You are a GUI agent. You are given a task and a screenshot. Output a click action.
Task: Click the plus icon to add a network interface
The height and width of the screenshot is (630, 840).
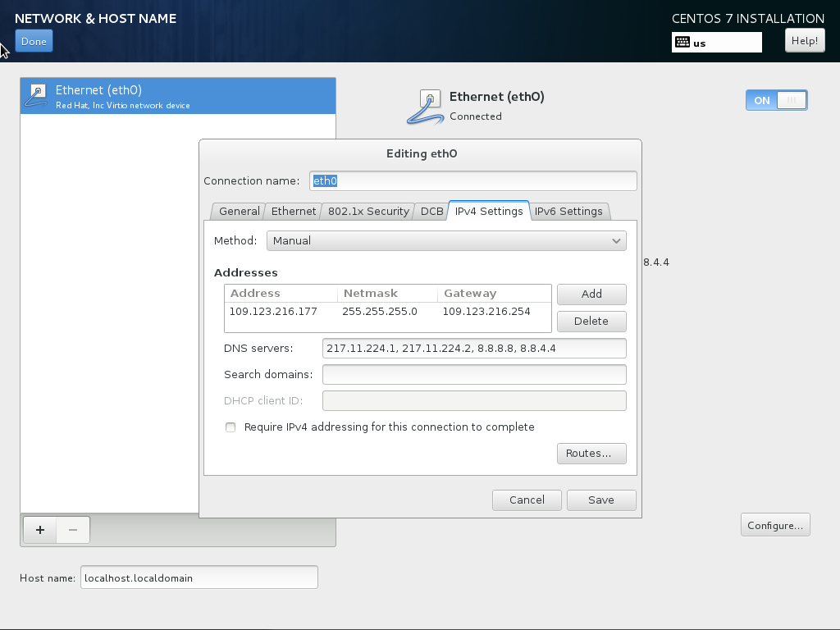[39, 530]
